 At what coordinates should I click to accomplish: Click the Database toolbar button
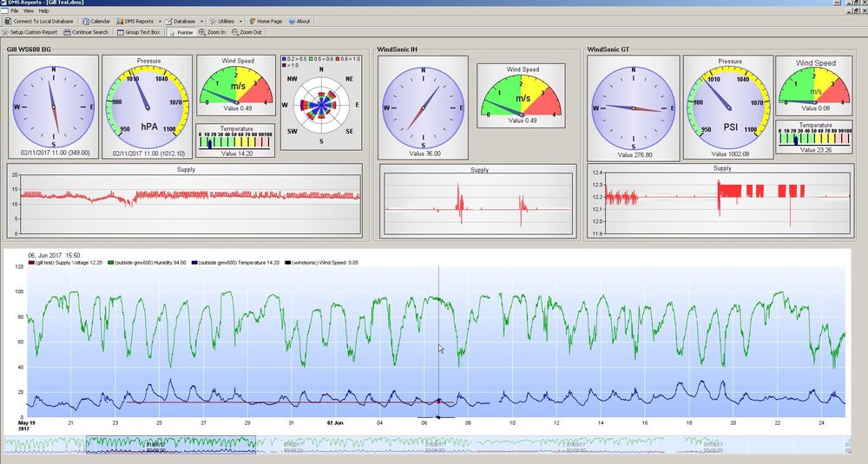(181, 21)
